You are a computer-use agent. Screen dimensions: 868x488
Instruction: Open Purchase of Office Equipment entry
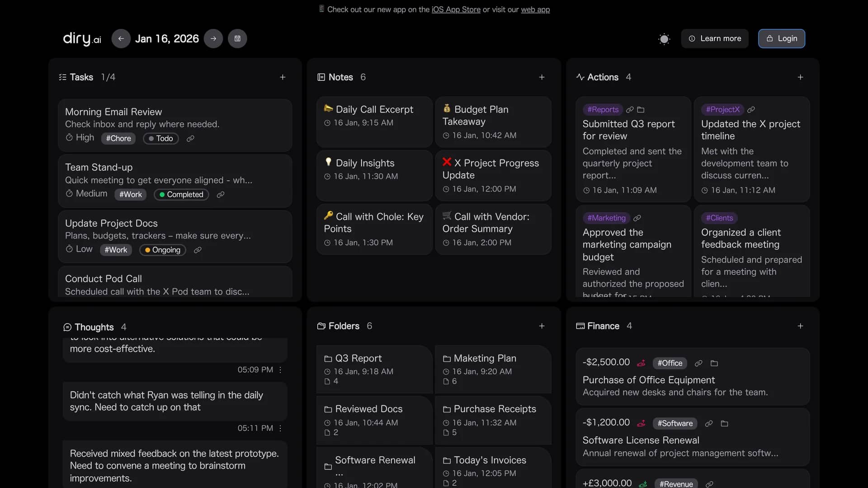coord(693,376)
